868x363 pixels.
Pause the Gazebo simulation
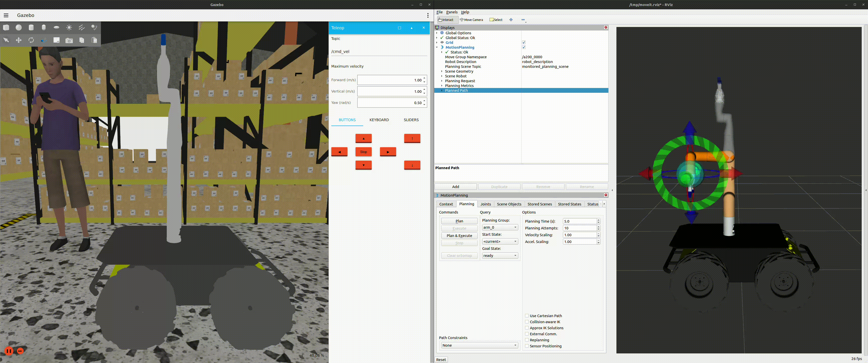click(x=9, y=351)
